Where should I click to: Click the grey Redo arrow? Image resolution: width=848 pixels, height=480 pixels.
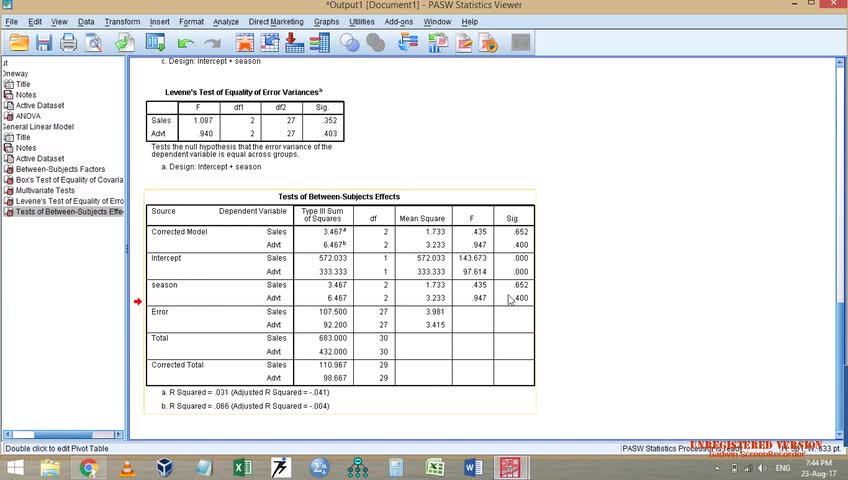212,43
